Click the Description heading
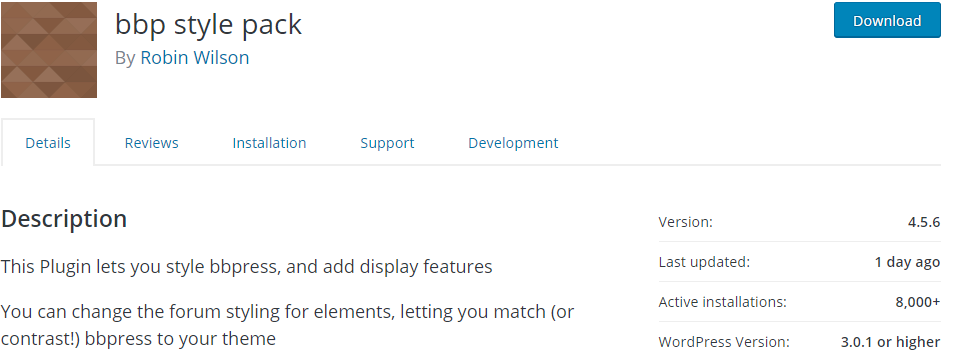The image size is (963, 361). pos(64,219)
